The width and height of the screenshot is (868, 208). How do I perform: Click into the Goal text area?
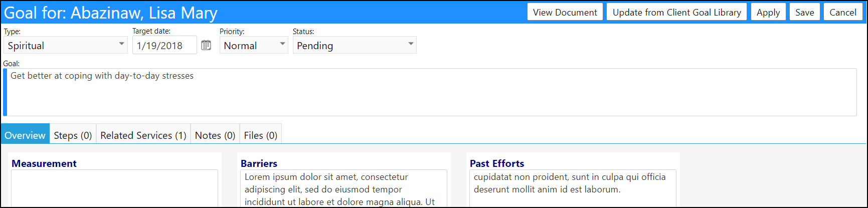[430, 92]
